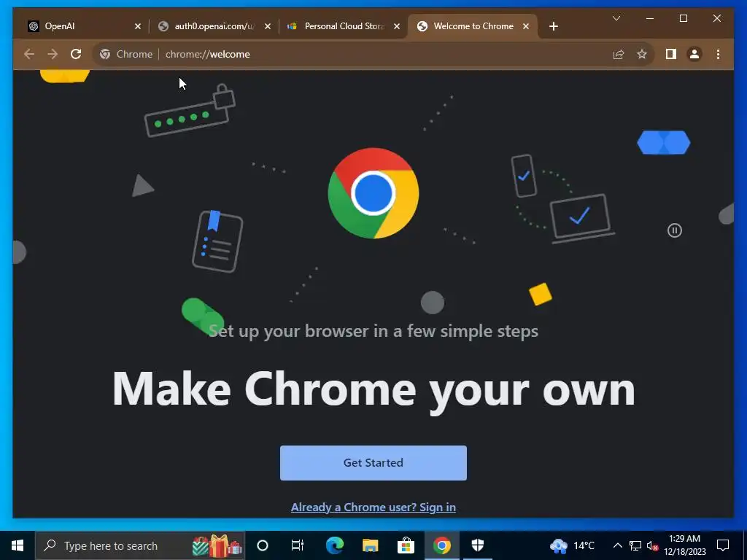Select the Welcome to Chrome tab
Screen dimensions: 747x560
473,26
